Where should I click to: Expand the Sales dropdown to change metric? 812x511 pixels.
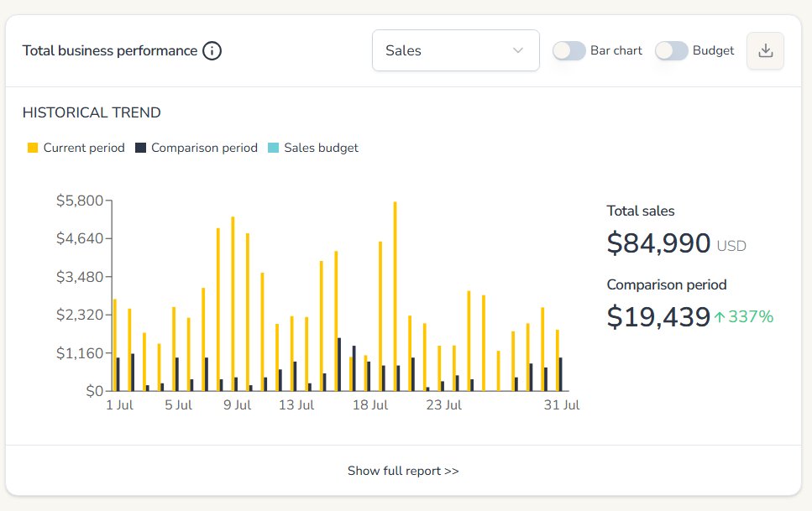pyautogui.click(x=455, y=50)
